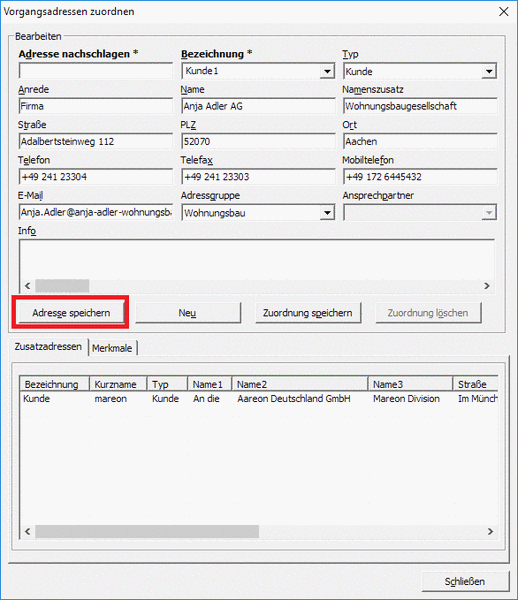518x600 pixels.
Task: Focus the Adresse nachschlagen search field
Action: coord(96,71)
